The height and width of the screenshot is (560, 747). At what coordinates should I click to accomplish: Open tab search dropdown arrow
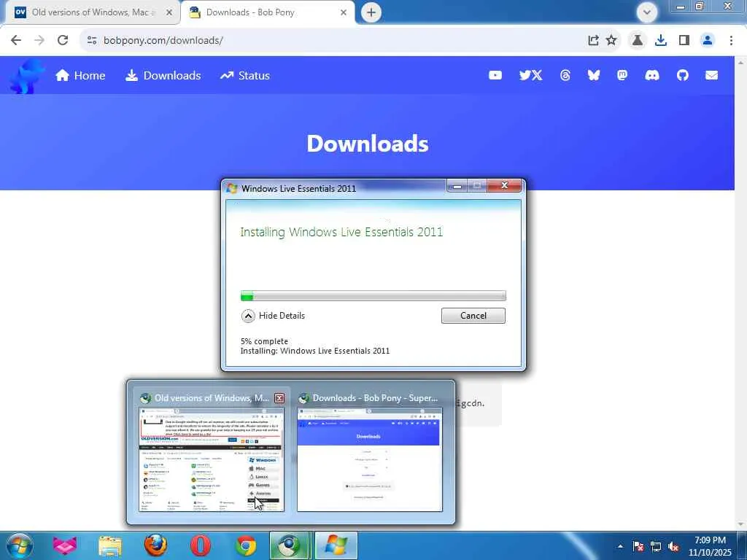point(646,12)
